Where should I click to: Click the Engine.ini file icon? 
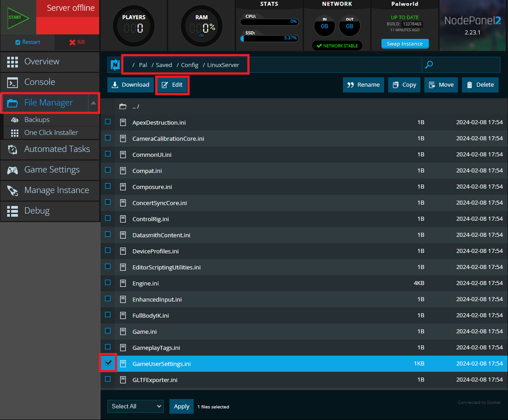(x=123, y=283)
